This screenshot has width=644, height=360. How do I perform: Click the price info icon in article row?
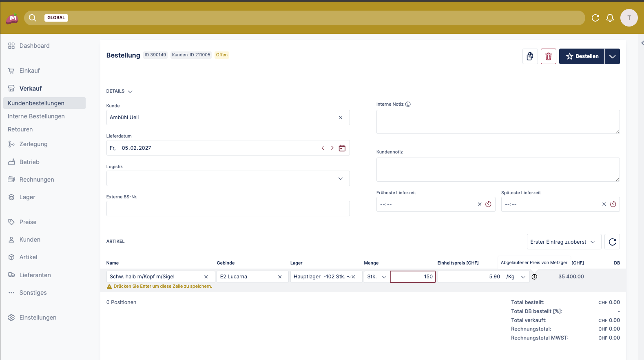pyautogui.click(x=534, y=277)
